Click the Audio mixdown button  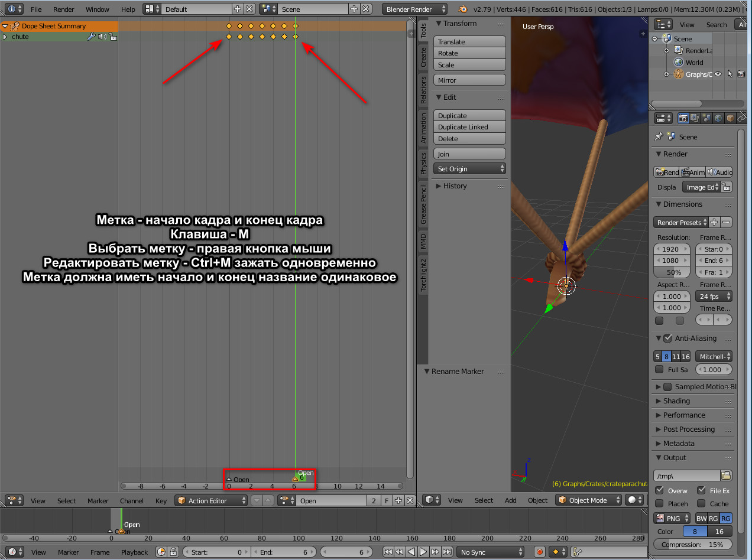(x=719, y=172)
